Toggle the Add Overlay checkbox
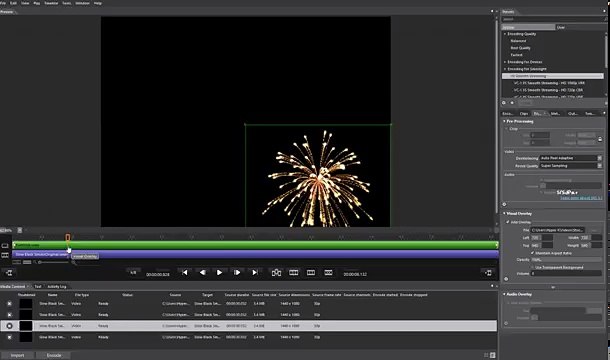The width and height of the screenshot is (610, 360). [508, 222]
